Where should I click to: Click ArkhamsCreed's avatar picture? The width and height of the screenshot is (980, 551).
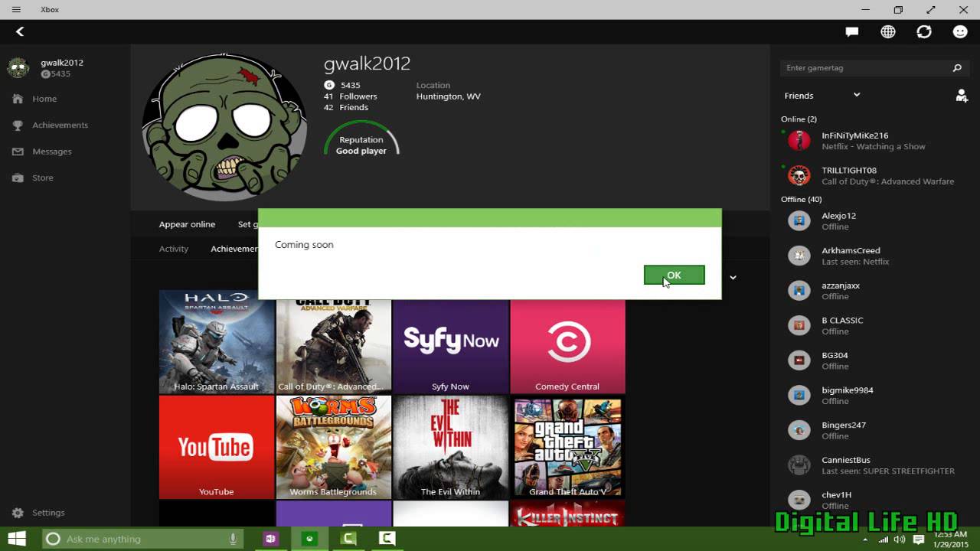click(799, 256)
